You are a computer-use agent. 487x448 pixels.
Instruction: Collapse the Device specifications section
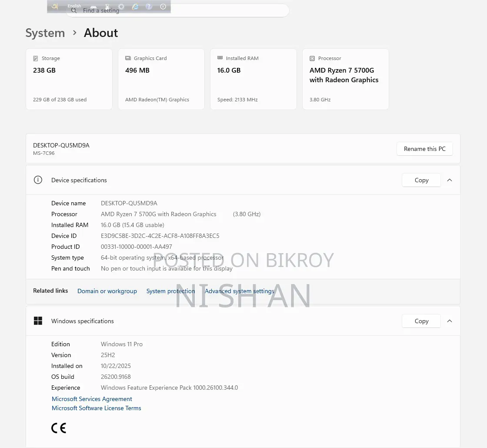tap(450, 180)
